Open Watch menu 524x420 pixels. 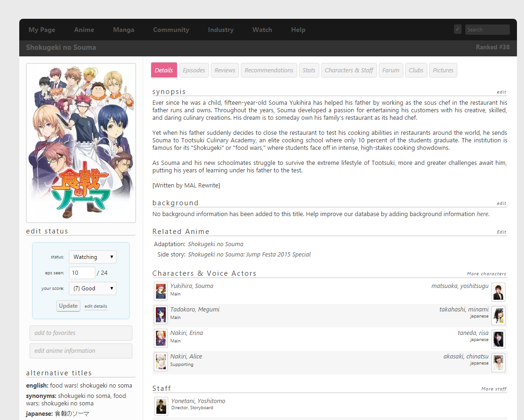tap(262, 30)
